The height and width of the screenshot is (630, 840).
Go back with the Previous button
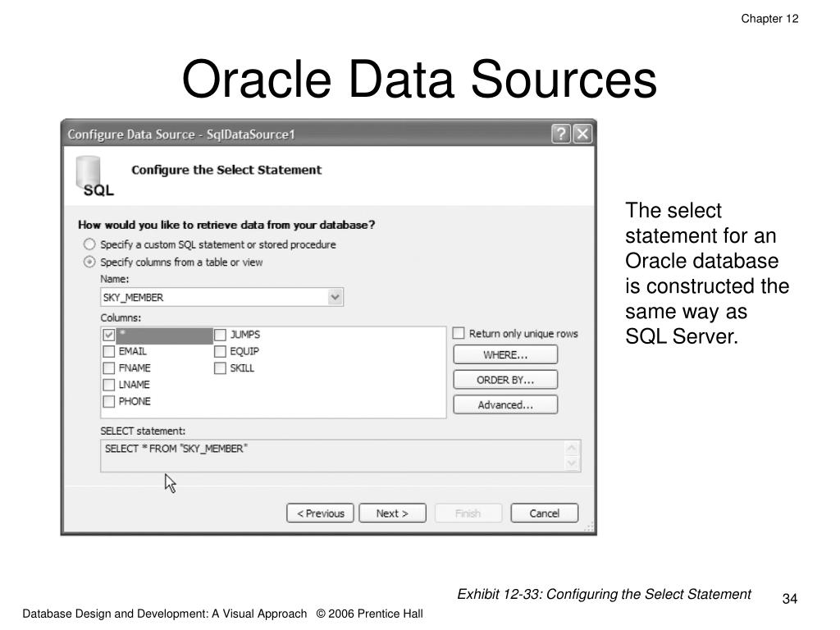pyautogui.click(x=321, y=514)
